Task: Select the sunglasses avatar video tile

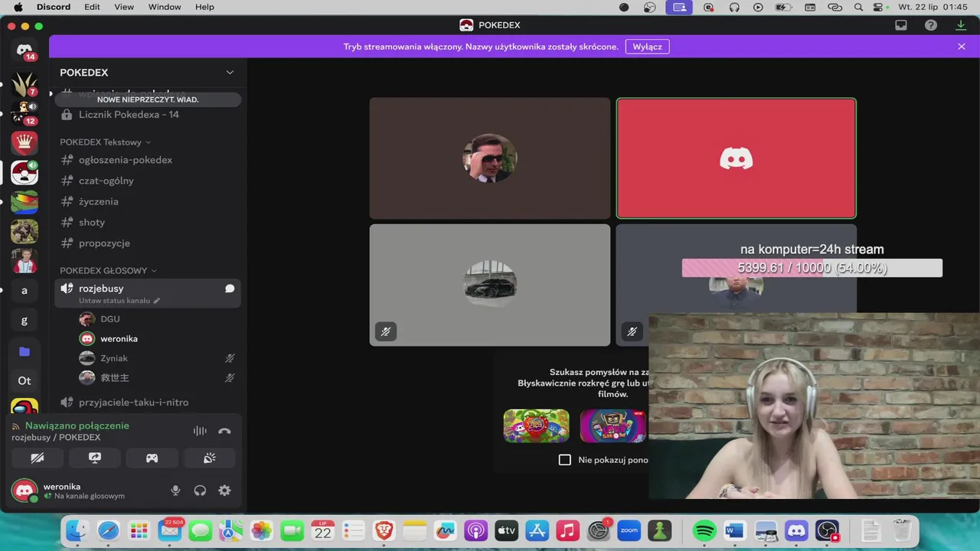Action: coord(490,158)
